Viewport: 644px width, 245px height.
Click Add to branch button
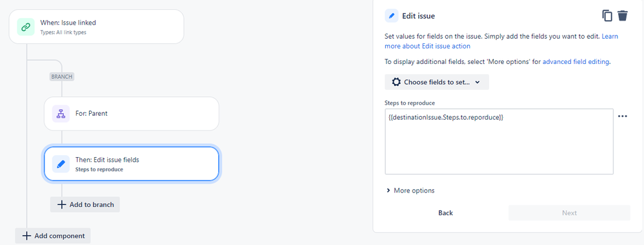pyautogui.click(x=85, y=204)
